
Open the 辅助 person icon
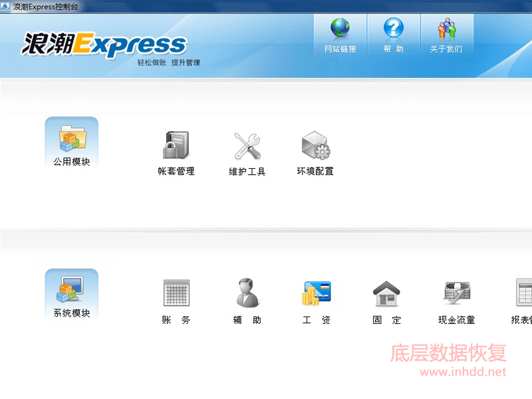tap(247, 293)
